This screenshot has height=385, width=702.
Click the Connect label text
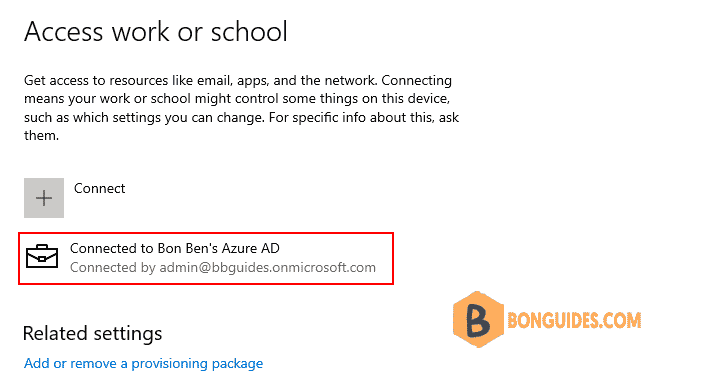tap(99, 188)
